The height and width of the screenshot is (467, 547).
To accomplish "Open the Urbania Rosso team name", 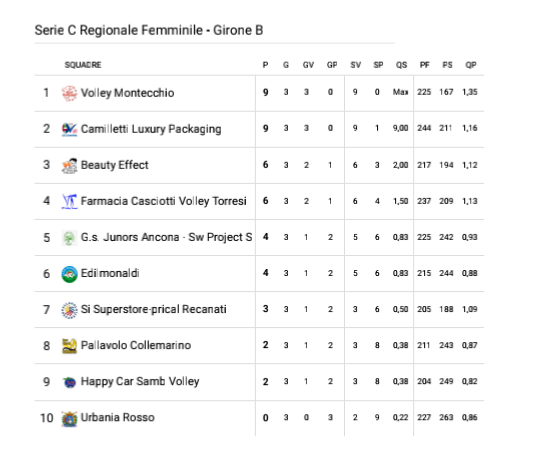I will (118, 417).
